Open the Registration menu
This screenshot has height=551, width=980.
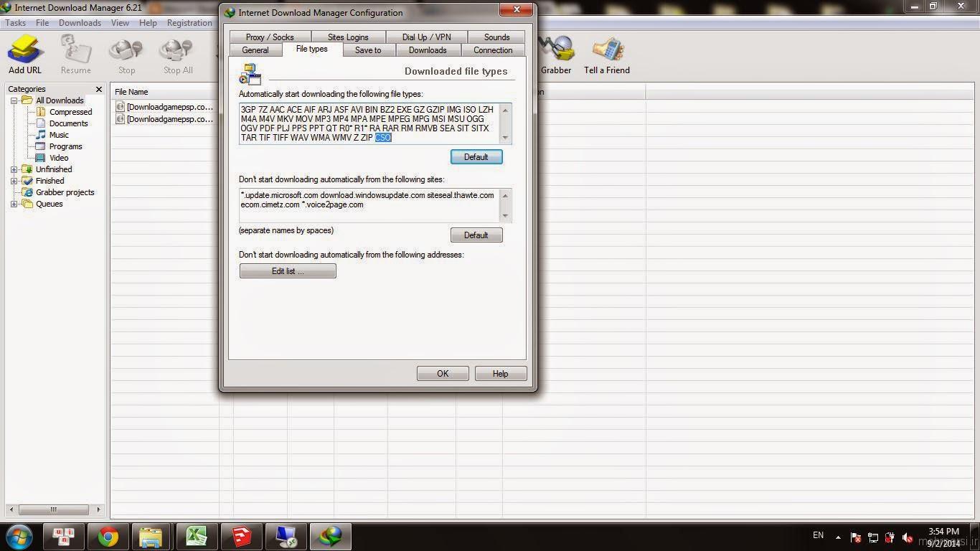point(189,23)
